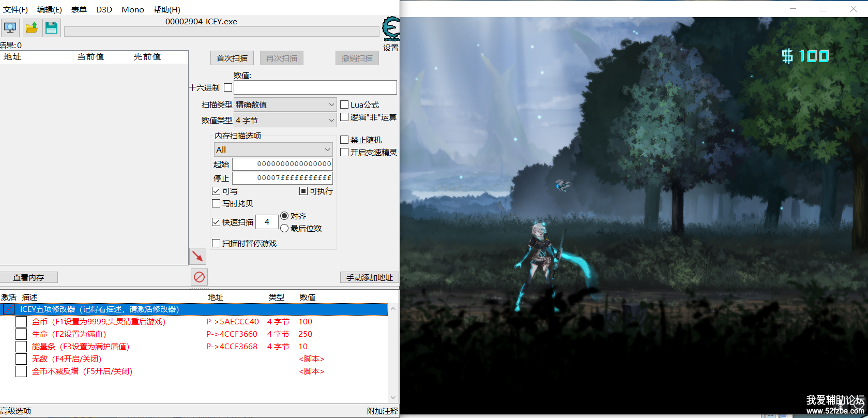Image resolution: width=868 pixels, height=418 pixels.
Task: Select the 金币 value 100 cell
Action: [305, 322]
